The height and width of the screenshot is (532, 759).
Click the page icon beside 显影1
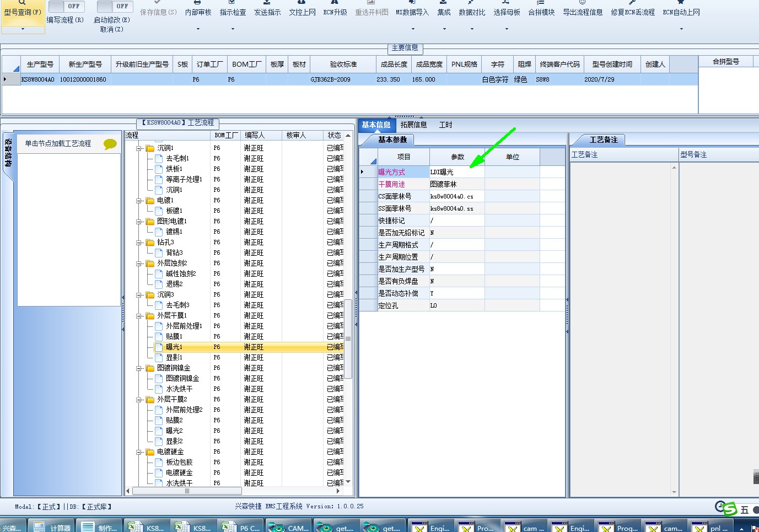pyautogui.click(x=159, y=358)
